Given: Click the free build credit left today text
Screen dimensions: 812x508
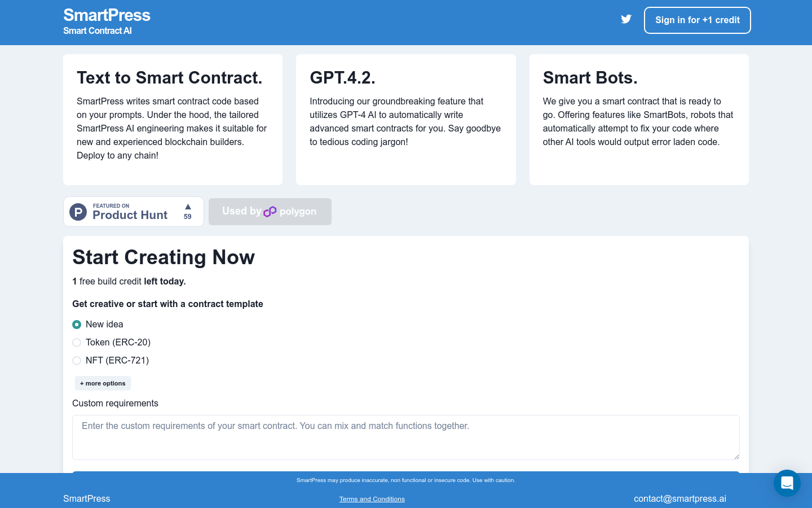Looking at the screenshot, I should pos(129,281).
